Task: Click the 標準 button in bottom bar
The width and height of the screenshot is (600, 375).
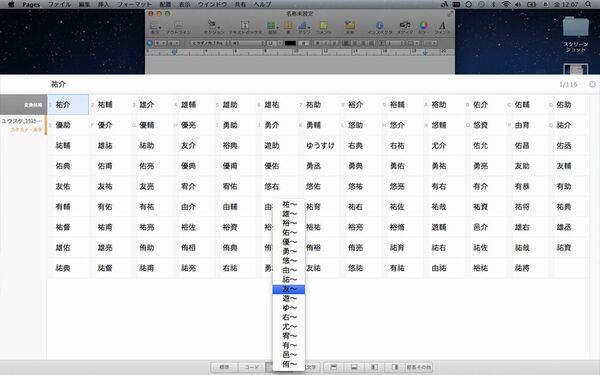Action: click(224, 367)
